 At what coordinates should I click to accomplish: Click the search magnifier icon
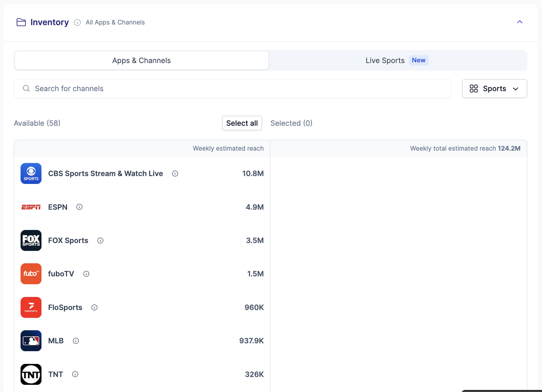26,89
